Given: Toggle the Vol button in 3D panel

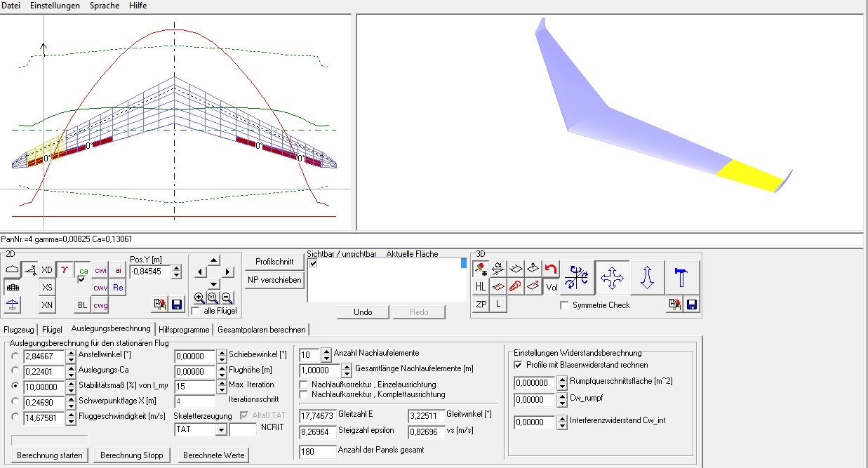Looking at the screenshot, I should coord(552,286).
